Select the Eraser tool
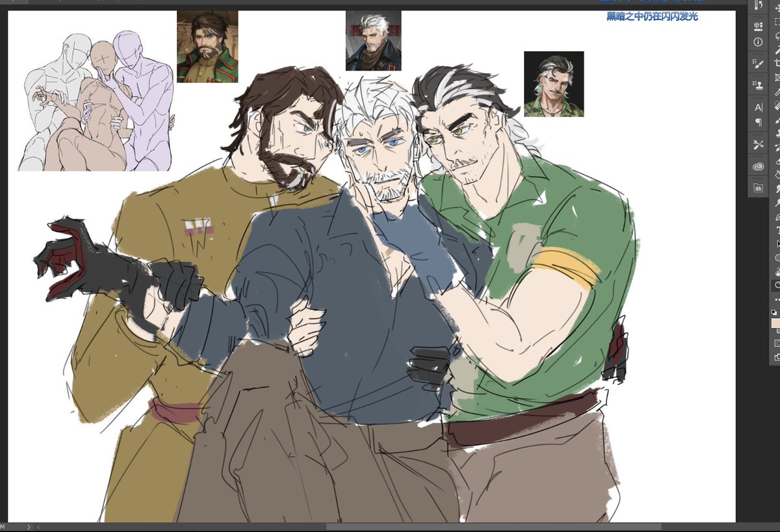The image size is (780, 532). [777, 161]
